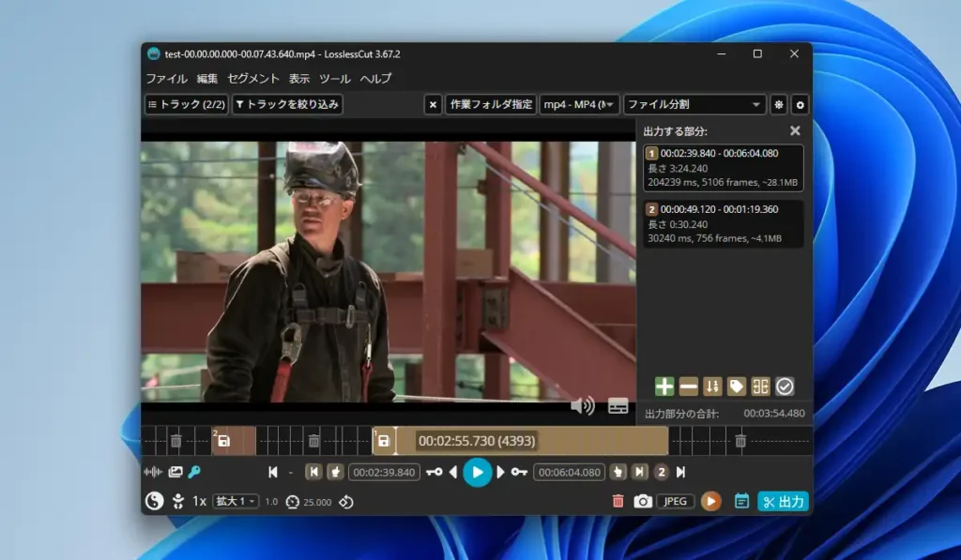Viewport: 961px width, 560px height.
Task: Click the 出力 export button
Action: point(783,501)
